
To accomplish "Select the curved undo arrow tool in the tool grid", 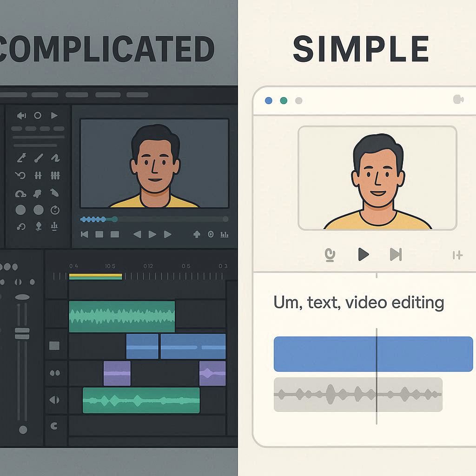I will click(x=21, y=176).
